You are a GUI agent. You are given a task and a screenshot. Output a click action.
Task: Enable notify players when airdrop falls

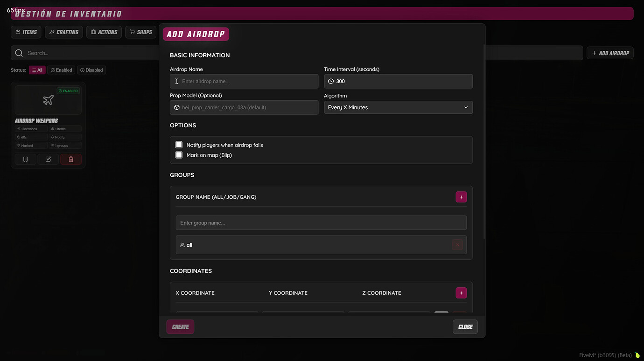pos(179,145)
